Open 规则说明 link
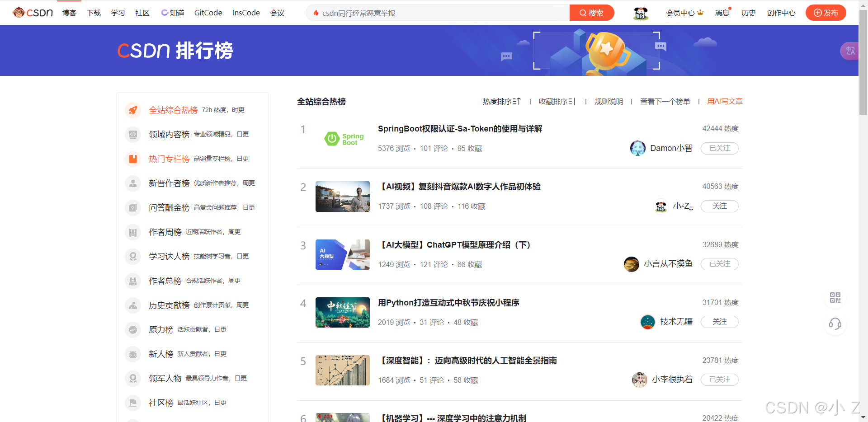Screen dimensions: 868x422 [x=609, y=102]
